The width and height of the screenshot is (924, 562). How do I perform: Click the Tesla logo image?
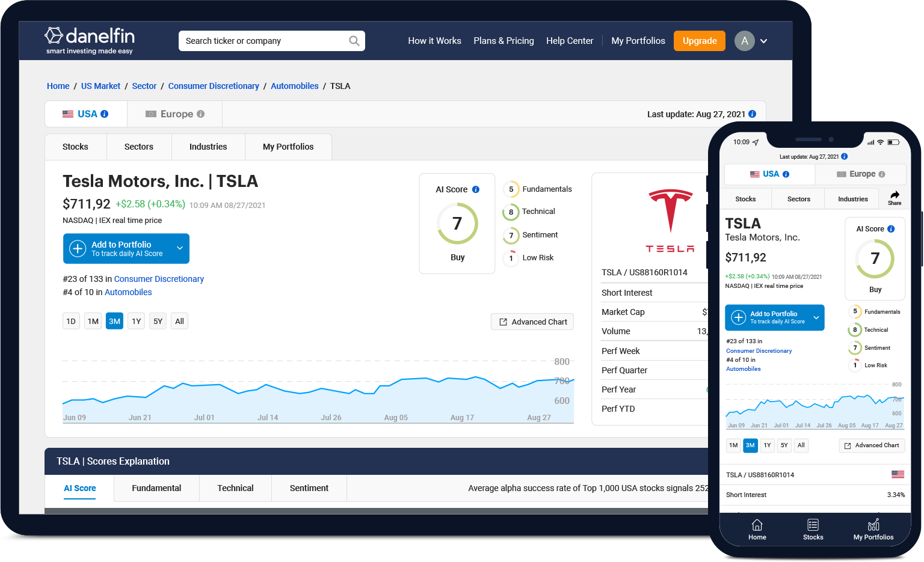(x=671, y=221)
